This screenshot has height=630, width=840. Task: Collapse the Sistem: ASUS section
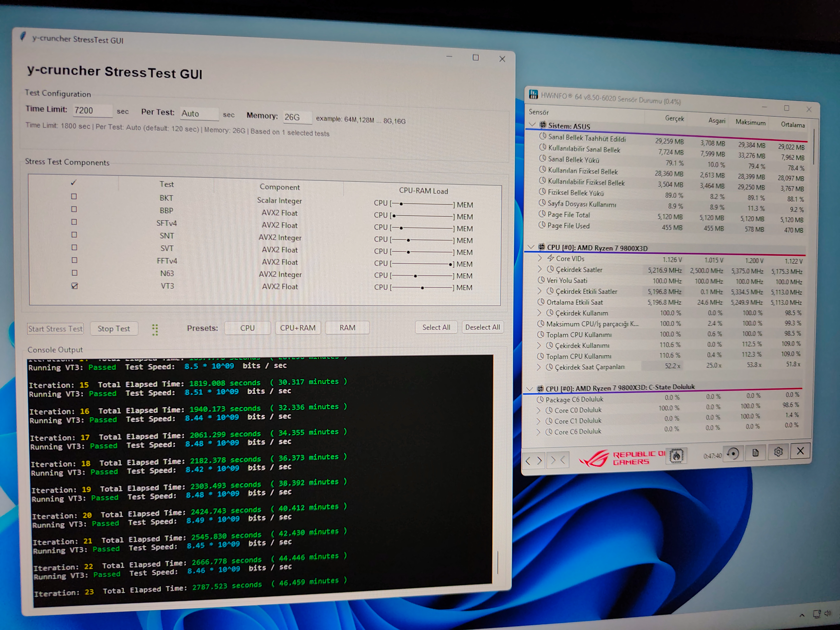click(x=532, y=124)
